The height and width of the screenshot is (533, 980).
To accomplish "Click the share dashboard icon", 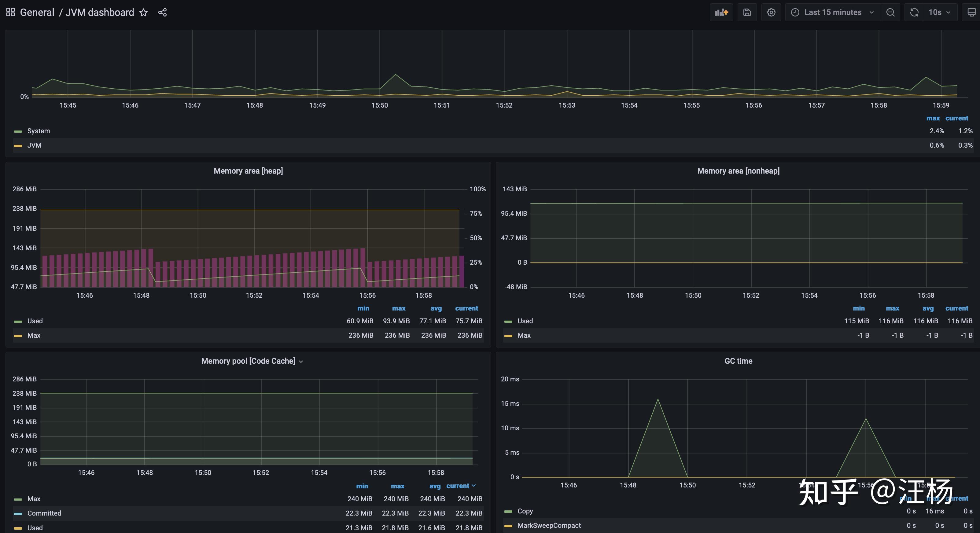I will [162, 13].
